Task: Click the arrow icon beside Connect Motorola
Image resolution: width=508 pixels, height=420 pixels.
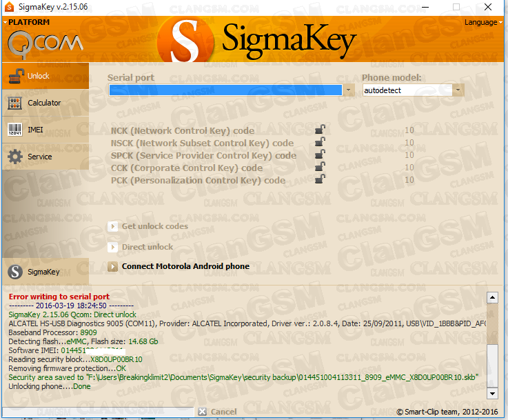Action: [x=112, y=266]
